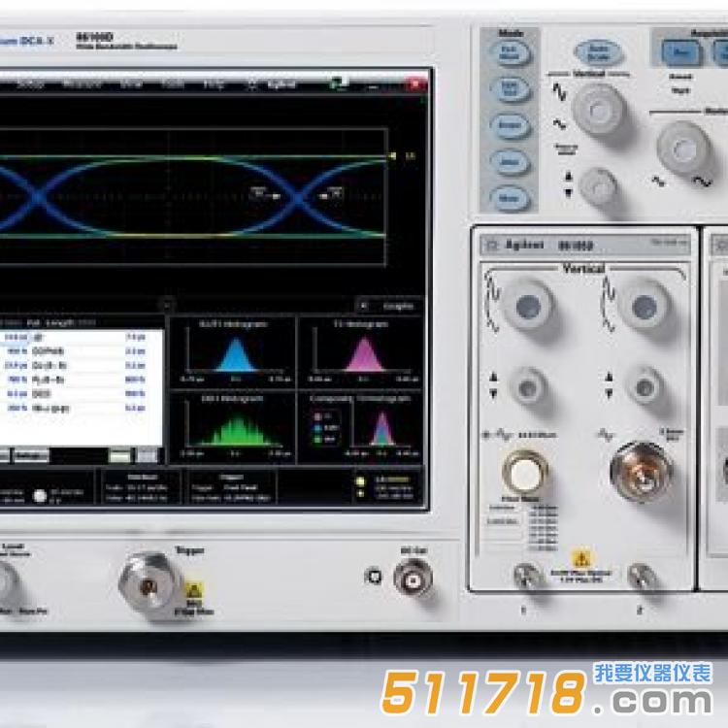728x728 pixels.
Task: Open the Trigger settings panel on the status bar
Action: click(x=231, y=487)
